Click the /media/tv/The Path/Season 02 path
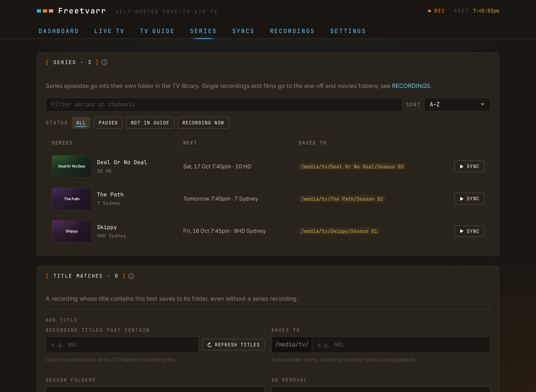536x392 pixels. click(342, 199)
